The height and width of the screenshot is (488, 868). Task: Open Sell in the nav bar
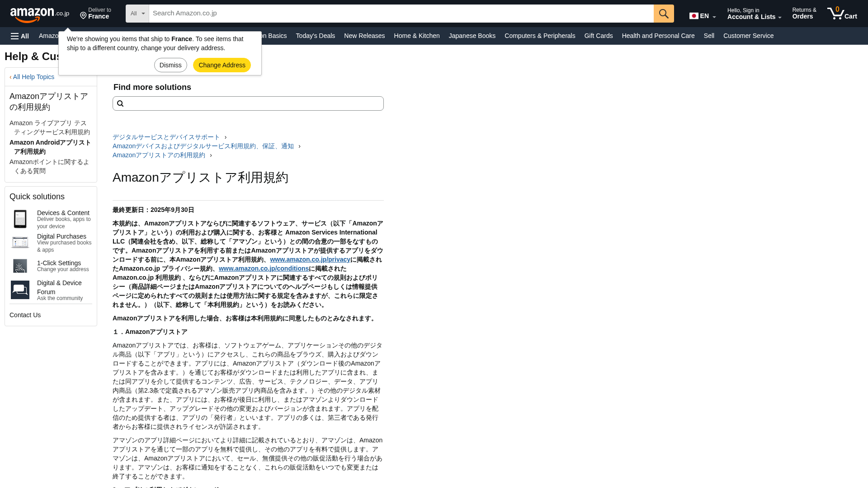pyautogui.click(x=709, y=36)
